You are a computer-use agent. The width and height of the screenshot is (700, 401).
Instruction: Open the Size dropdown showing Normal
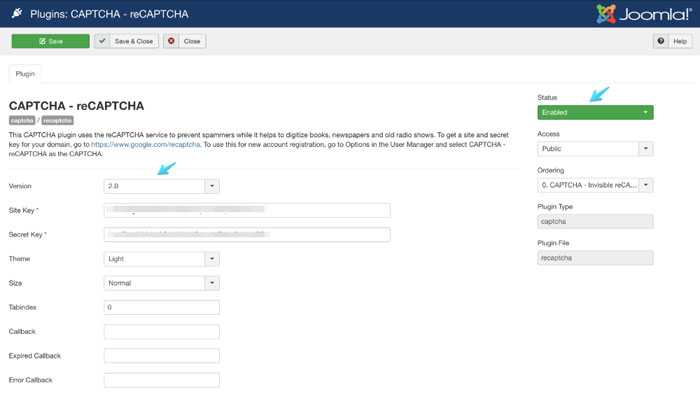pyautogui.click(x=162, y=283)
